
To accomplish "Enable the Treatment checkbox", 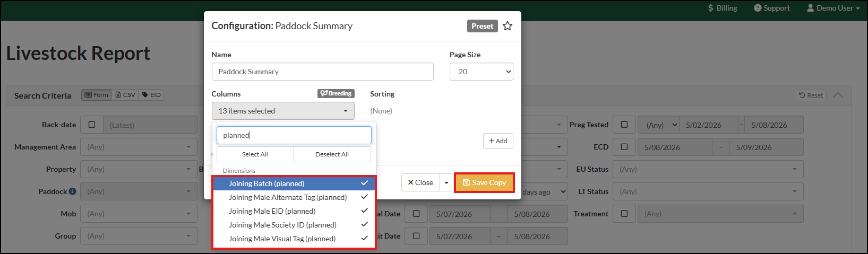I will 624,214.
